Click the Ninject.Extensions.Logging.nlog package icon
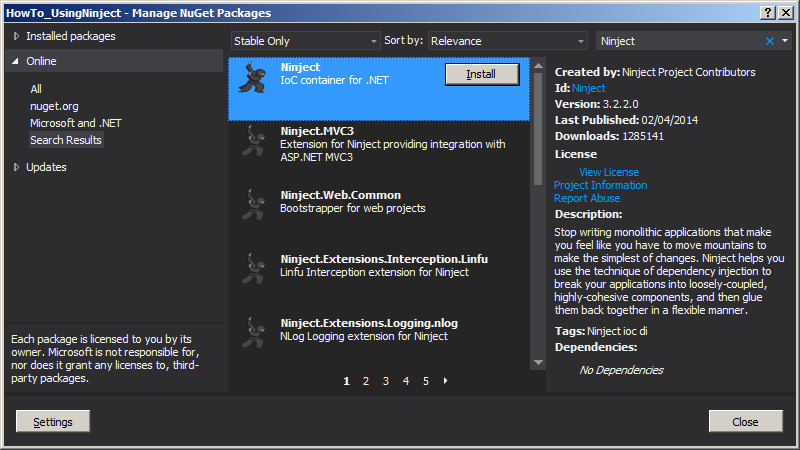The image size is (800, 450). (250, 332)
